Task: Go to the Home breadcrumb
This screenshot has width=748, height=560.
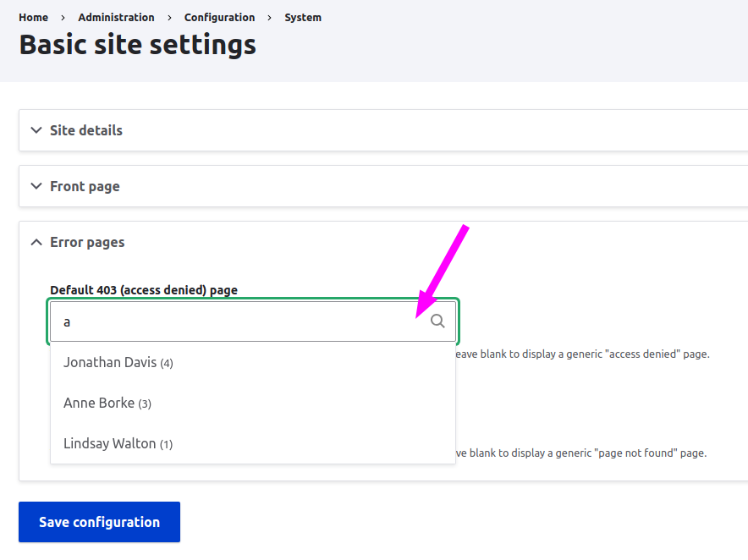Action: click(x=33, y=18)
